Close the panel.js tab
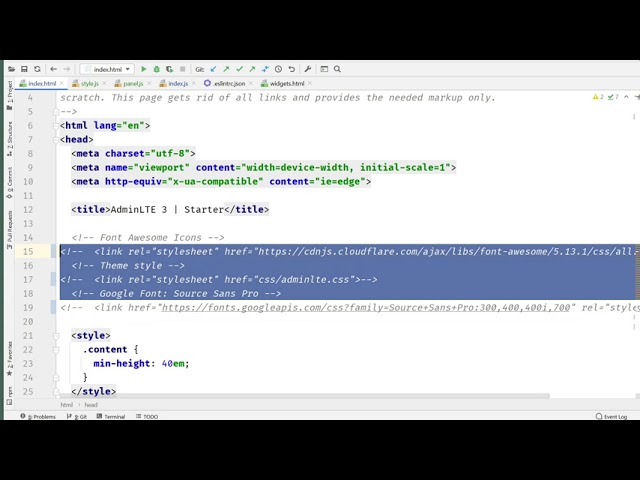The height and width of the screenshot is (480, 640). (x=149, y=83)
